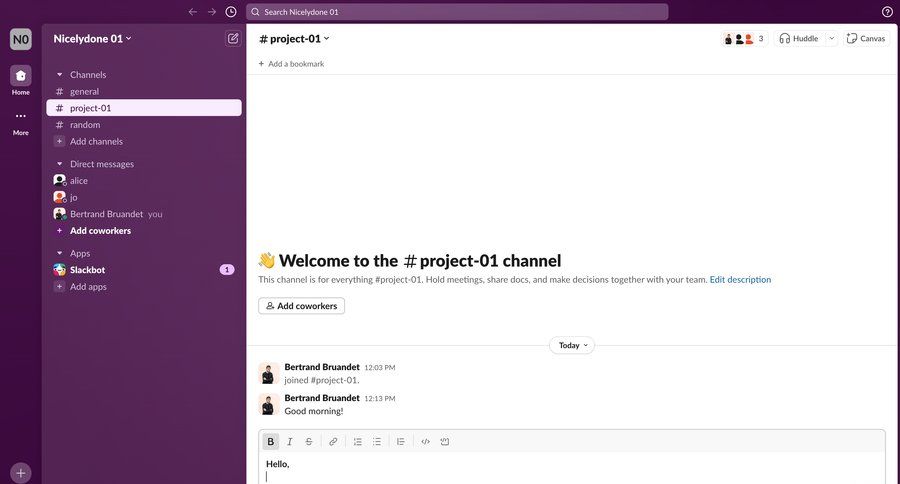This screenshot has width=900, height=484.
Task: Open the Huddle options dropdown arrow
Action: point(831,38)
